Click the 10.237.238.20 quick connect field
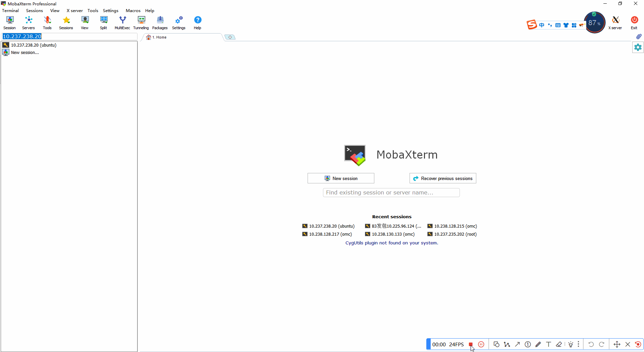This screenshot has height=352, width=644. tap(69, 37)
